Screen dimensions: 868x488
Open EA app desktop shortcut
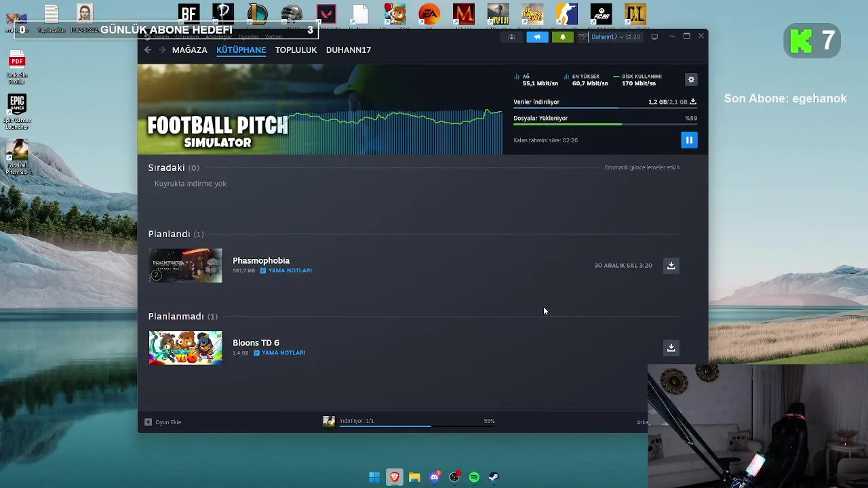[429, 15]
